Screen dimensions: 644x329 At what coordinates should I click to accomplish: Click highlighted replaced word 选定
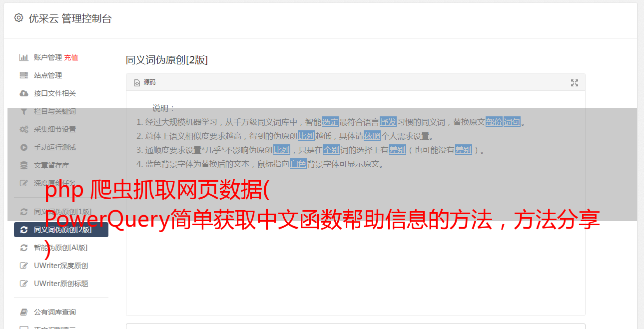click(330, 122)
